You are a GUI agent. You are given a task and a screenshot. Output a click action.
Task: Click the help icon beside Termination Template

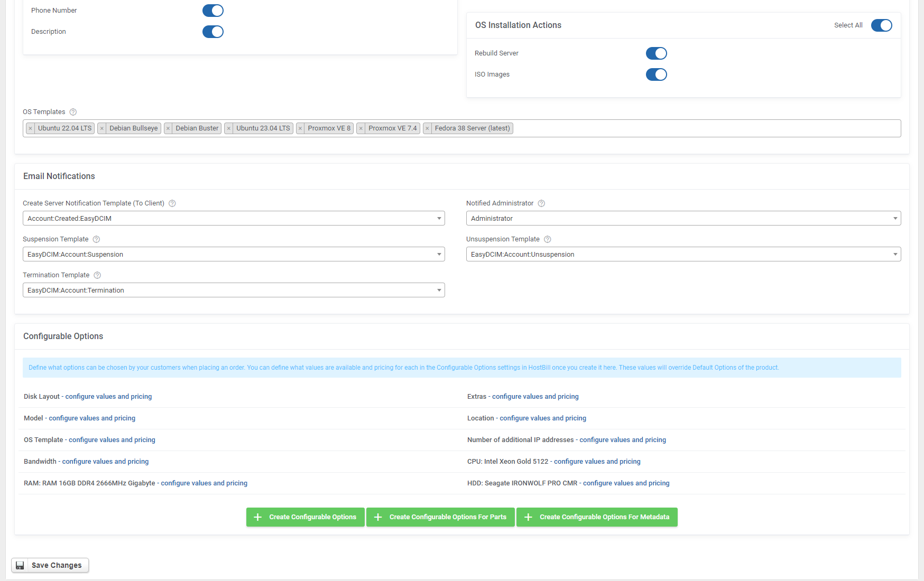pyautogui.click(x=97, y=275)
